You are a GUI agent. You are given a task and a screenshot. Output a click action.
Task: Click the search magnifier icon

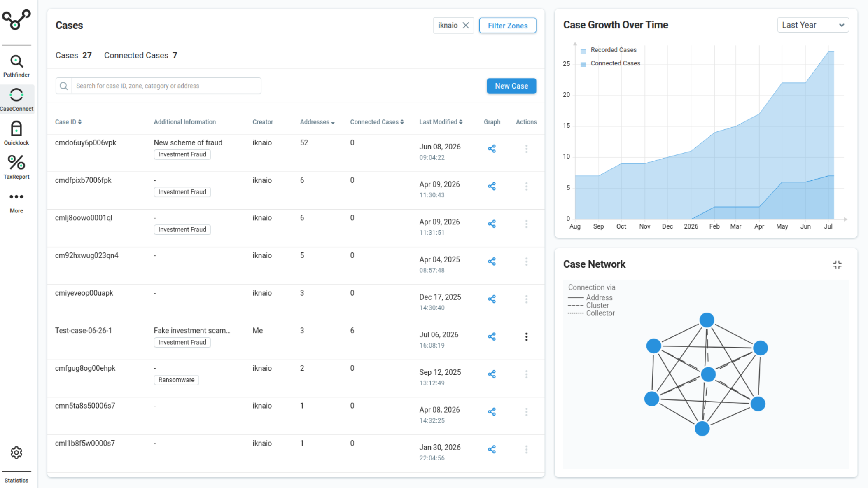(x=64, y=86)
